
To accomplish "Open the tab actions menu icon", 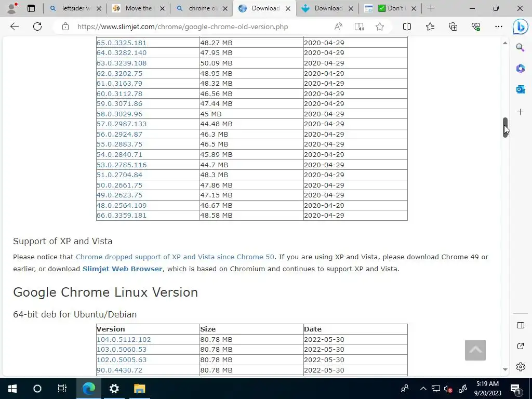I will tap(31, 8).
